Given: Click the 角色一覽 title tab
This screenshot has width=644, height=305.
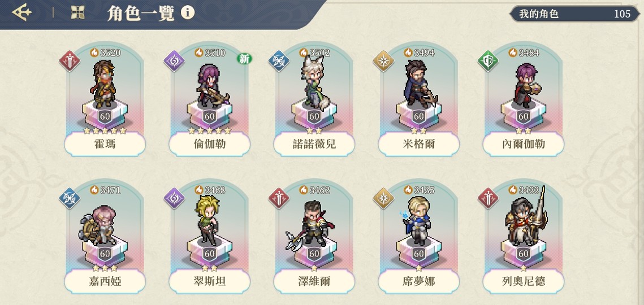Looking at the screenshot, I should pos(141,13).
